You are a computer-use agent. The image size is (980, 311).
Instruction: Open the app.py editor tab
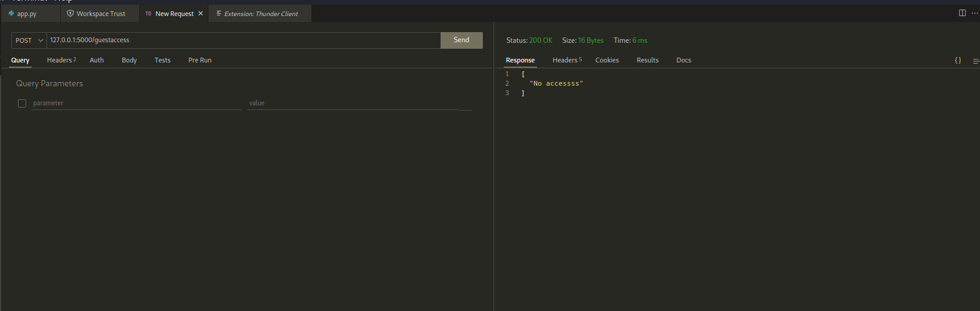[x=30, y=14]
